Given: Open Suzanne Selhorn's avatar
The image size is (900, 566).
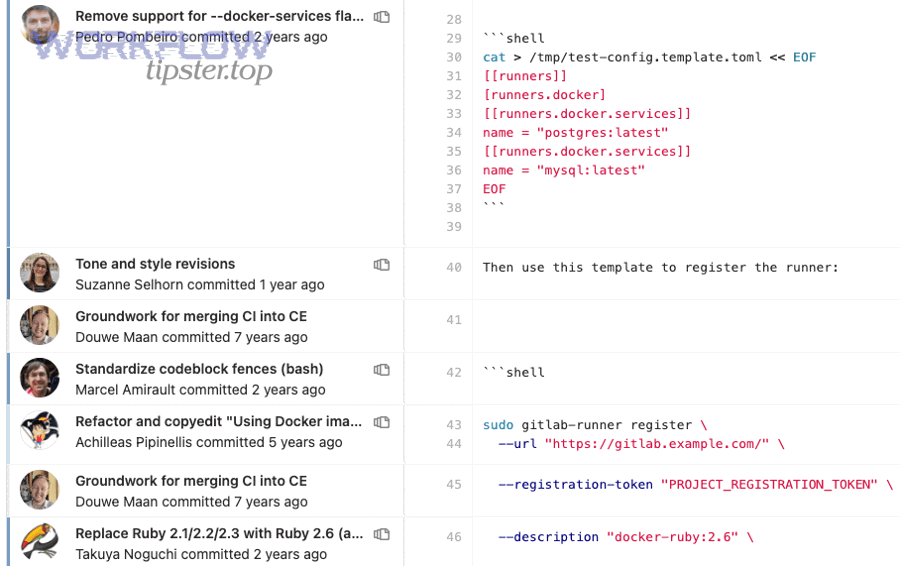Looking at the screenshot, I should pos(40,273).
